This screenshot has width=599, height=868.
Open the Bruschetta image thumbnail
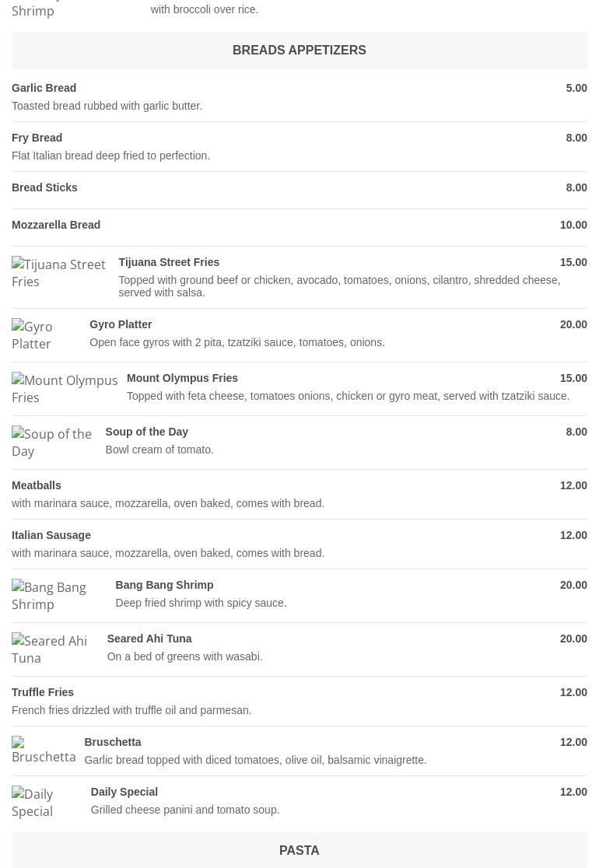pyautogui.click(x=44, y=750)
